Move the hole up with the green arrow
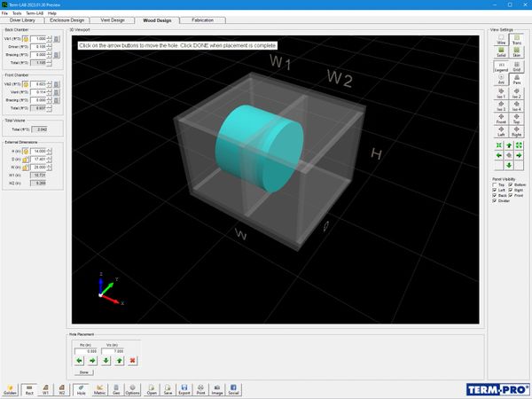Image resolution: width=532 pixels, height=399 pixels. (119, 361)
